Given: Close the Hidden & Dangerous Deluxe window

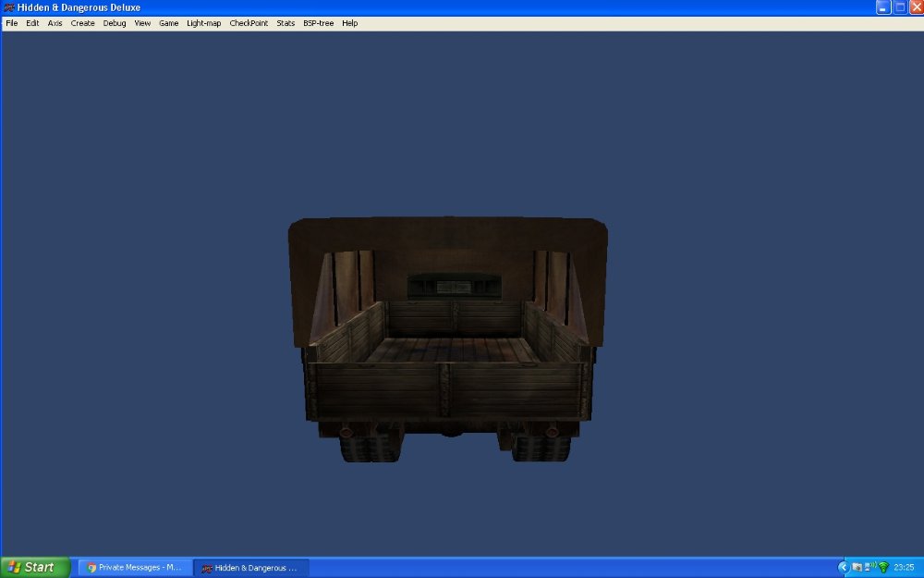Looking at the screenshot, I should 917,7.
